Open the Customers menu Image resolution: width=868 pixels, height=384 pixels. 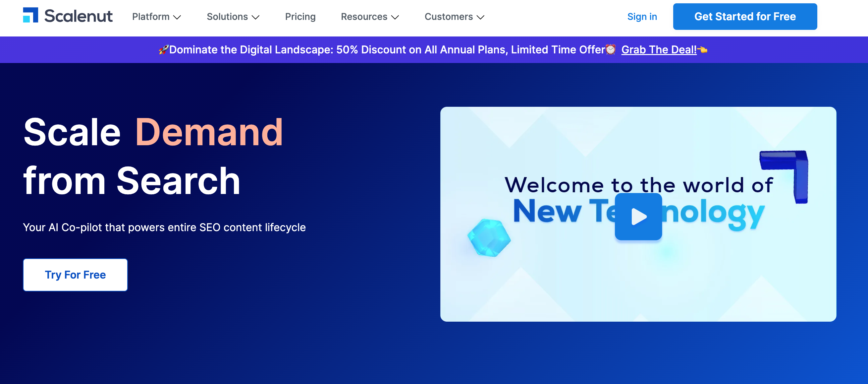pos(449,17)
